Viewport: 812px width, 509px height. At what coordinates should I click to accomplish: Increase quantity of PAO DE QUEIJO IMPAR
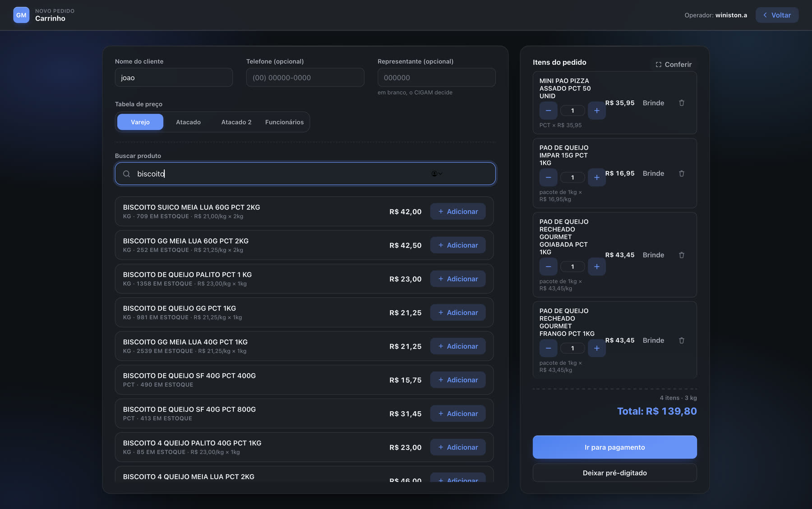(596, 178)
